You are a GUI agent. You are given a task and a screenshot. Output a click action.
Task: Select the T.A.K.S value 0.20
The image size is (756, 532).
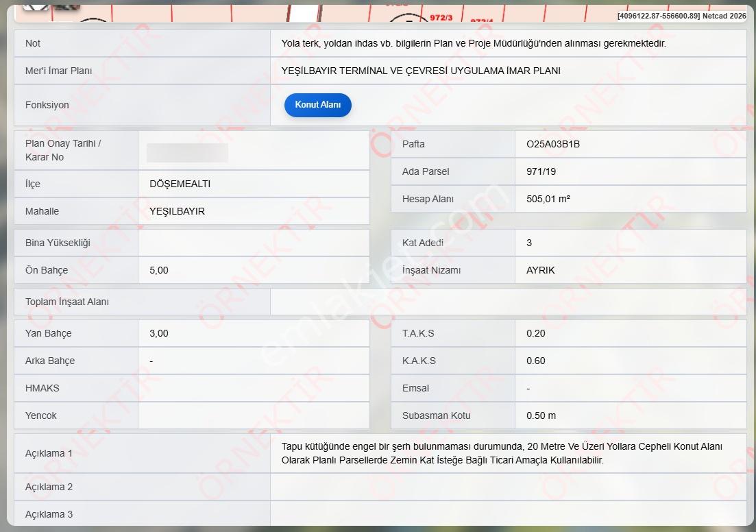[x=536, y=334]
